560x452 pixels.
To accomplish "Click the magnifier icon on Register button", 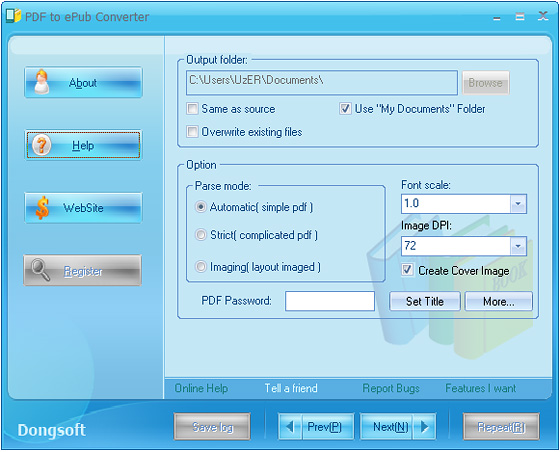I will [x=40, y=270].
